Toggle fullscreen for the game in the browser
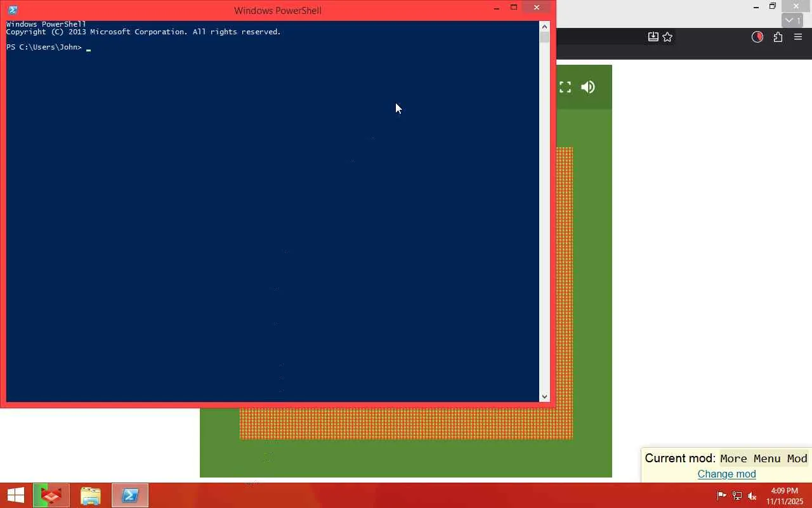The image size is (812, 508). [x=565, y=87]
